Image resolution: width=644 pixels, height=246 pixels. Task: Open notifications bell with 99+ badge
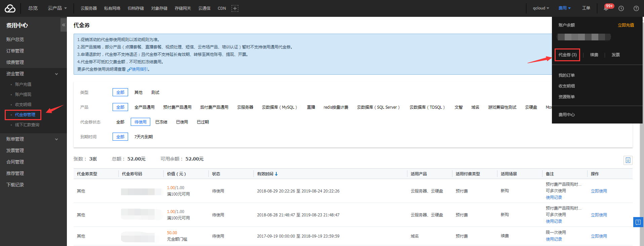click(606, 8)
